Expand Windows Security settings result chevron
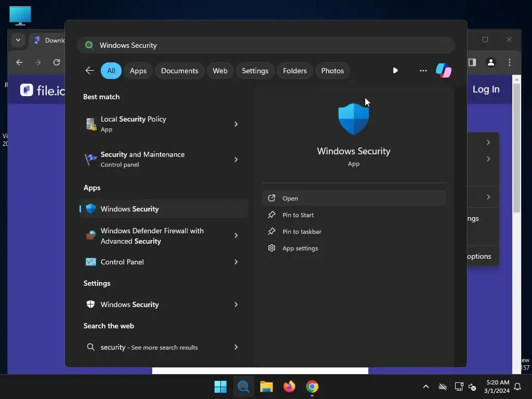532x399 pixels. point(236,304)
